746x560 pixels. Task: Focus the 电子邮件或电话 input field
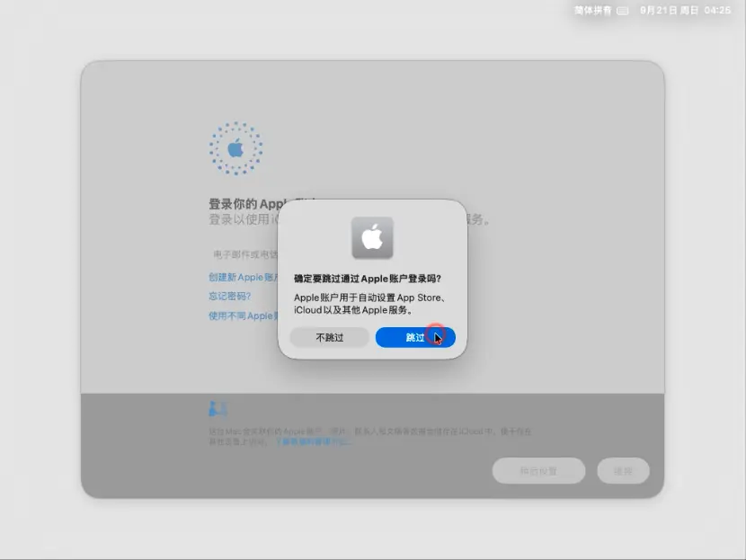coord(245,254)
